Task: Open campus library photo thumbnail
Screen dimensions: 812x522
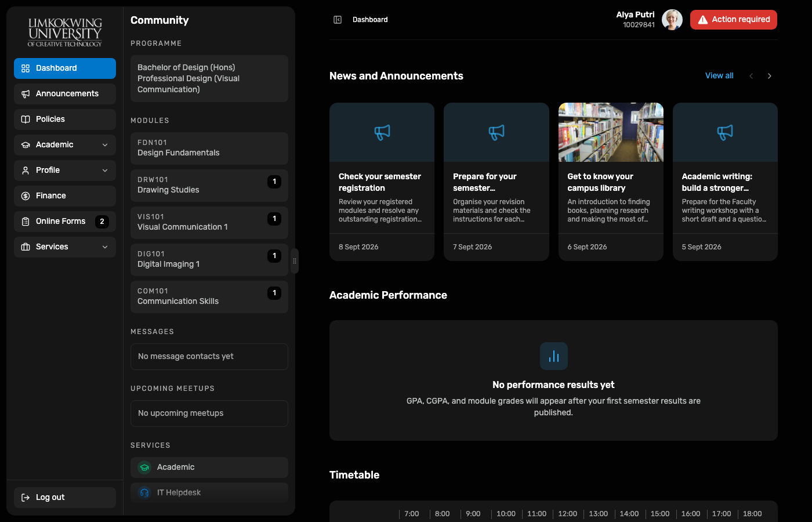Action: (x=611, y=132)
